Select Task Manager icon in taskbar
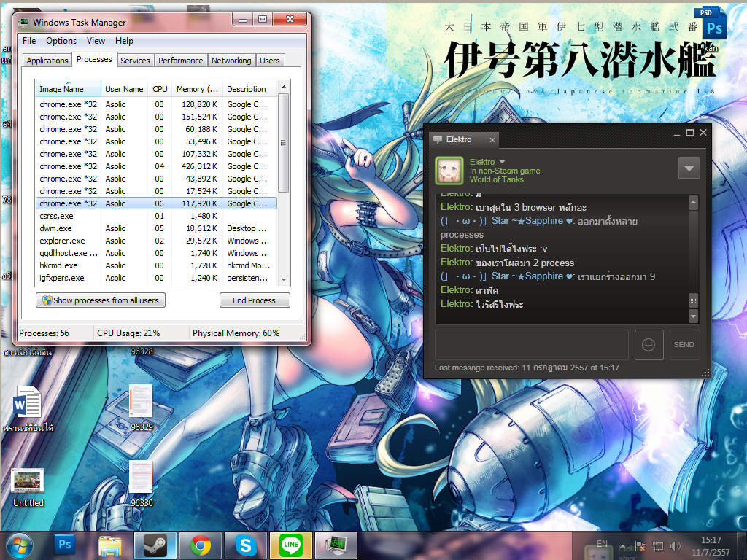The image size is (747, 560). click(336, 545)
